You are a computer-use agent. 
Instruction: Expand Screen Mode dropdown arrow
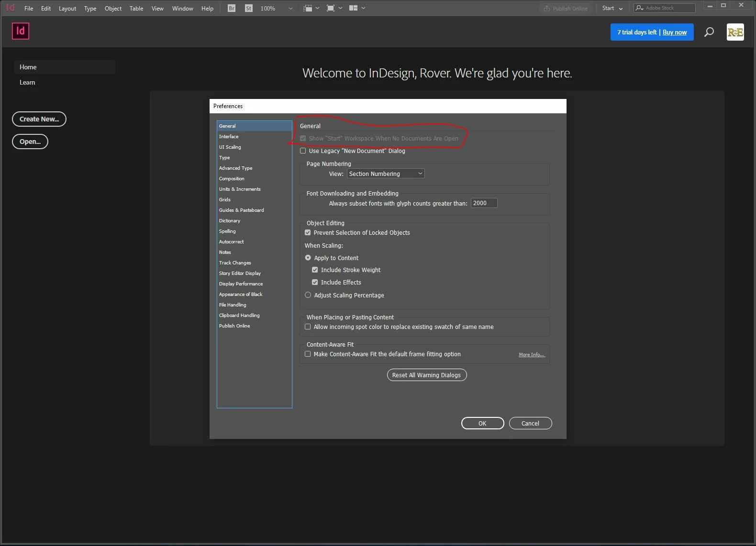pyautogui.click(x=341, y=8)
